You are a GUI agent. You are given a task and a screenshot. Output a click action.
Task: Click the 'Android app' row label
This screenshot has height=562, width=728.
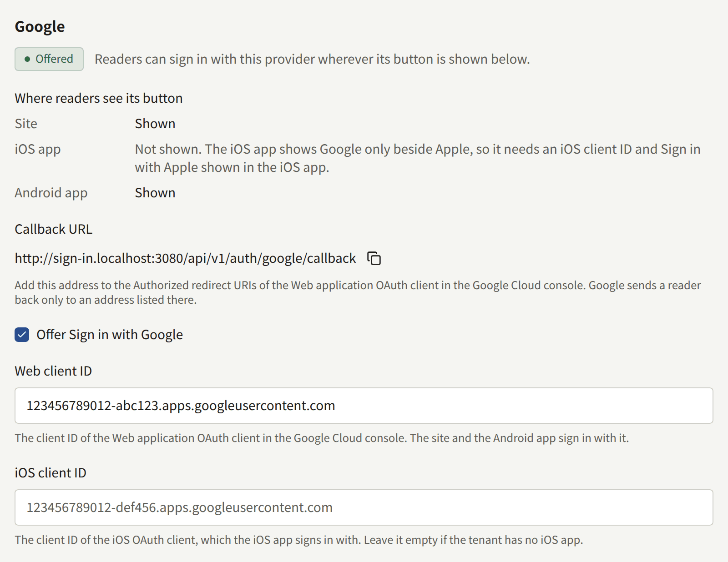[51, 193]
